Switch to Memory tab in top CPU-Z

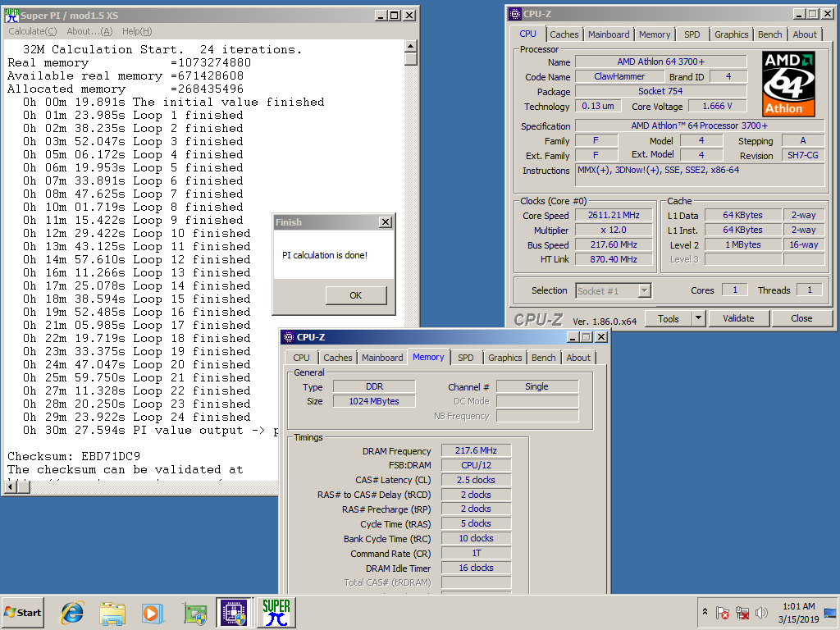pyautogui.click(x=654, y=34)
